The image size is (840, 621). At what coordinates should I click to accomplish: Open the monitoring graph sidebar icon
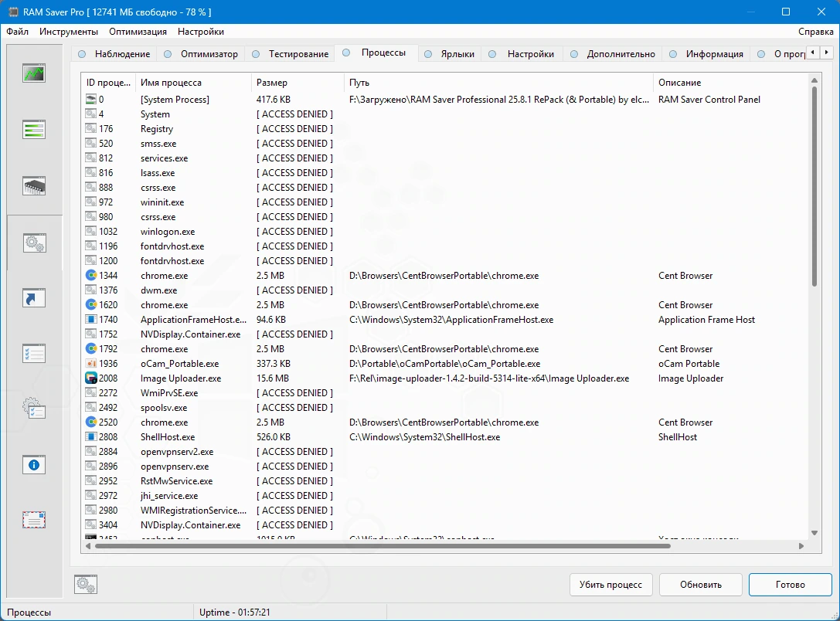[x=34, y=73]
